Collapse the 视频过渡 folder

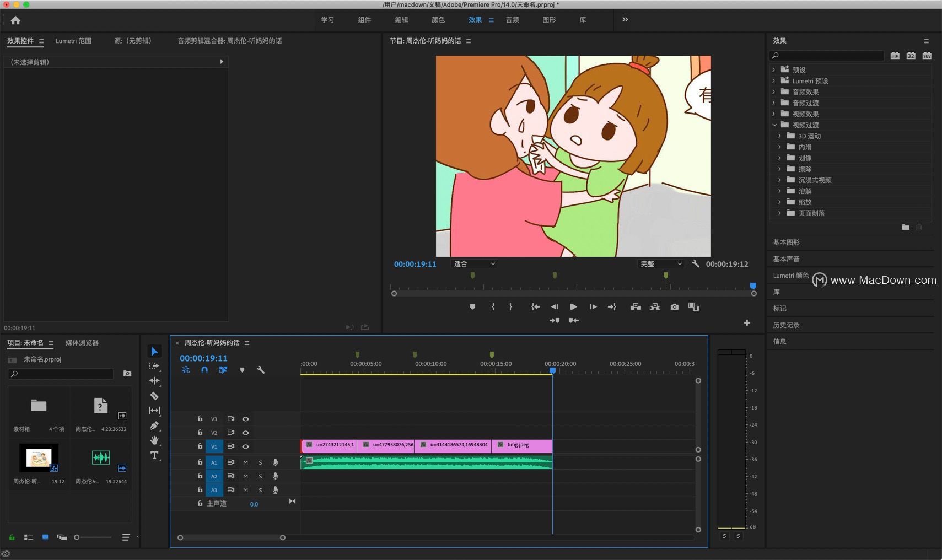coord(774,125)
